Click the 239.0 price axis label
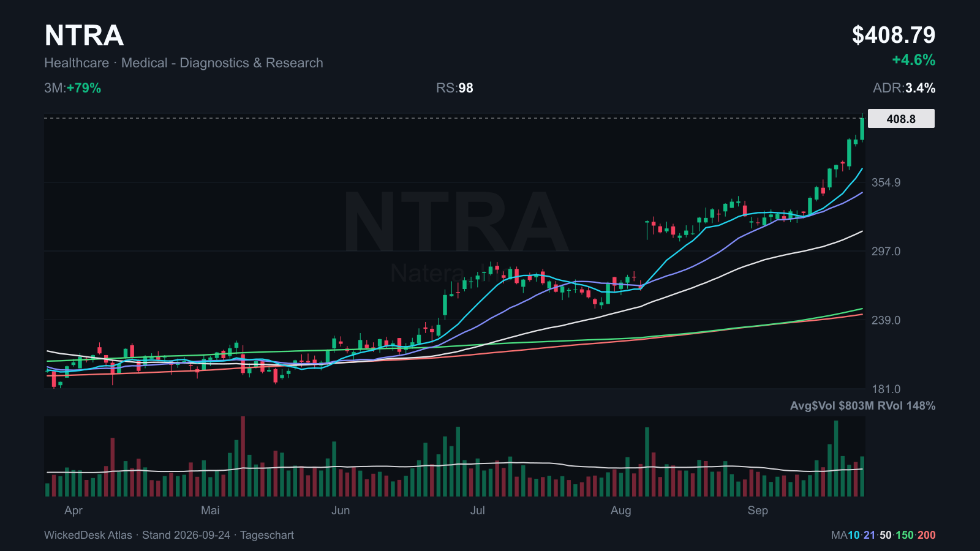Image resolution: width=980 pixels, height=551 pixels. point(886,320)
